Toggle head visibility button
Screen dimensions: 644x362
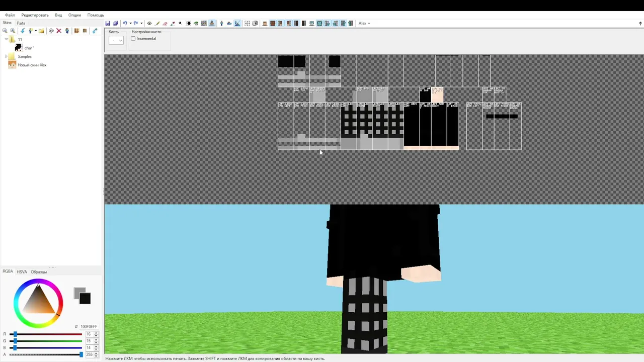point(264,23)
